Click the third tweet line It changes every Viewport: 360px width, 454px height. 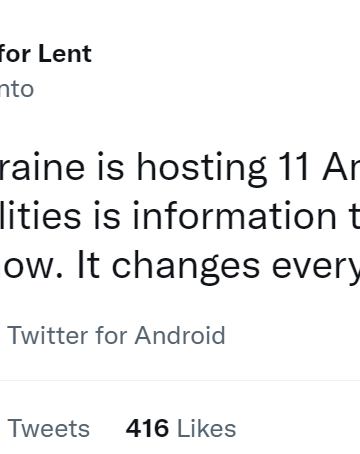(x=180, y=268)
